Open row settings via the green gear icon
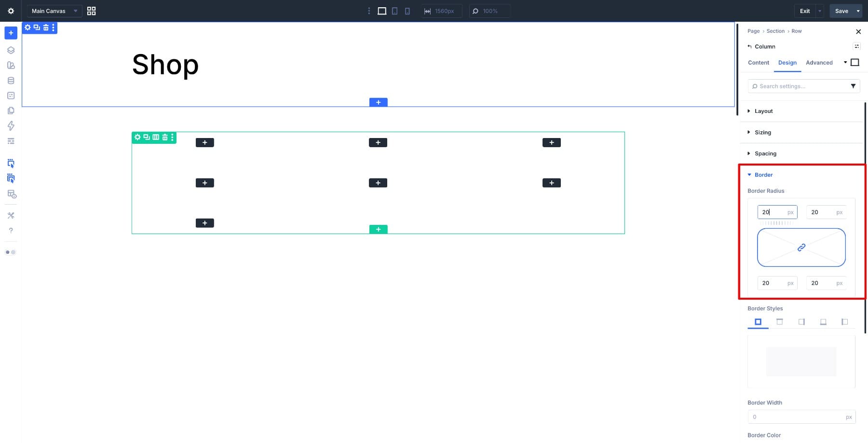 point(137,138)
